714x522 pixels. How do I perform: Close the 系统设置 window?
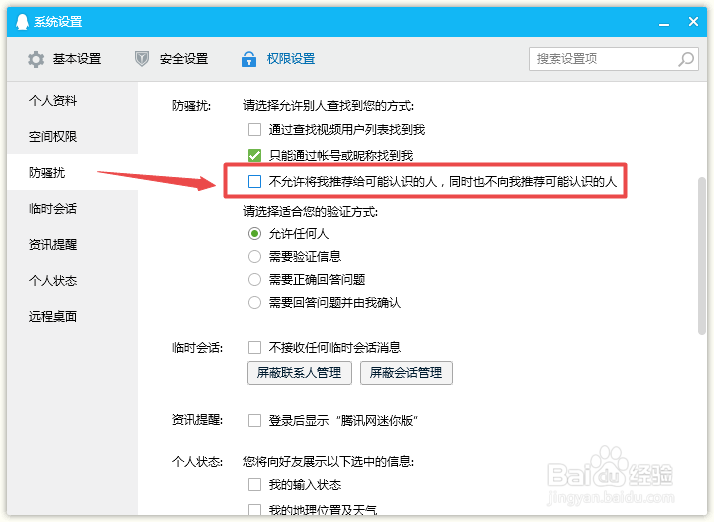(x=693, y=21)
